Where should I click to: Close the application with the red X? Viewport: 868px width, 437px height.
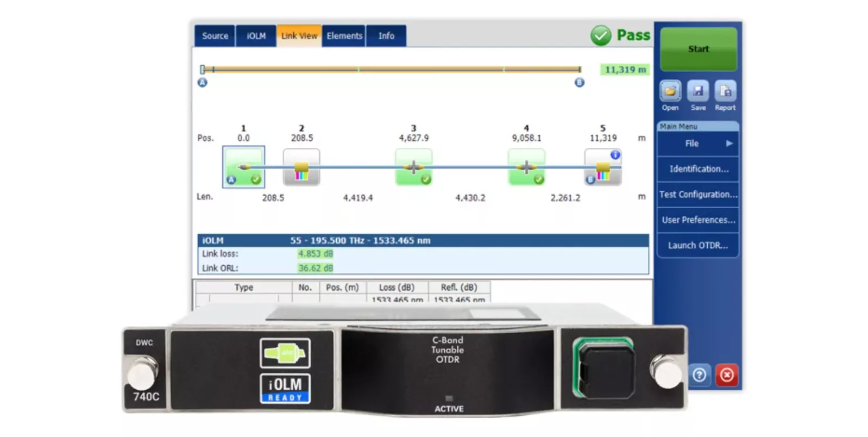727,375
